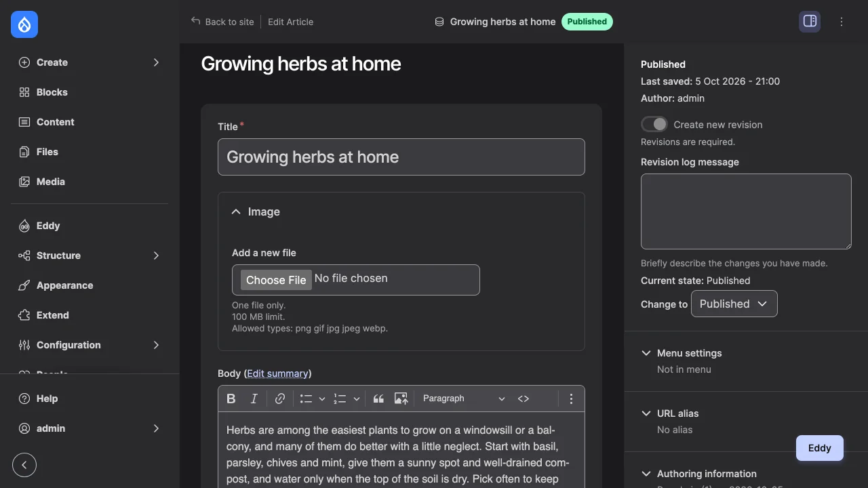Viewport: 868px width, 488px height.
Task: Open Help from the sidebar
Action: point(90,399)
